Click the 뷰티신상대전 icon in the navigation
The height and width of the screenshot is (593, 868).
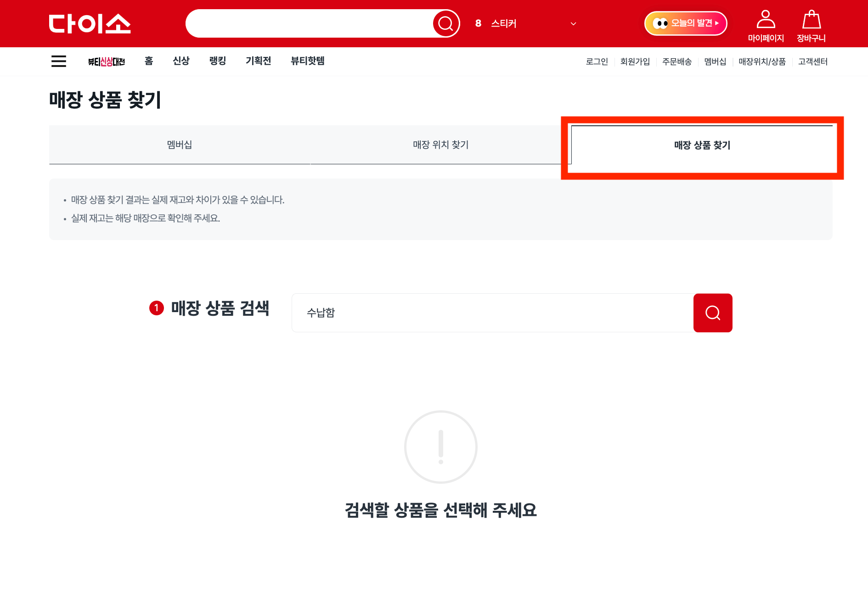click(107, 61)
